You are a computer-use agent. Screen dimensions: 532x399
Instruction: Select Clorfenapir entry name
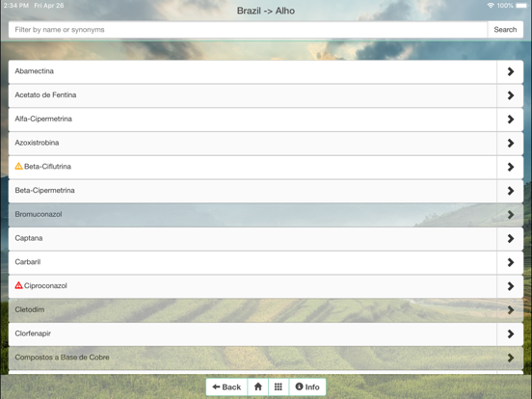[x=33, y=333]
